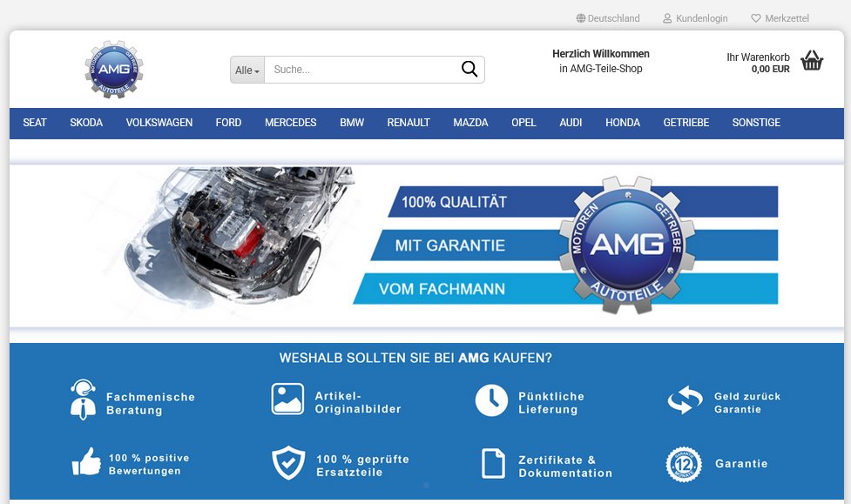Click the thumbs-up positive Bewertungen icon
The height and width of the screenshot is (504, 851).
click(x=86, y=462)
